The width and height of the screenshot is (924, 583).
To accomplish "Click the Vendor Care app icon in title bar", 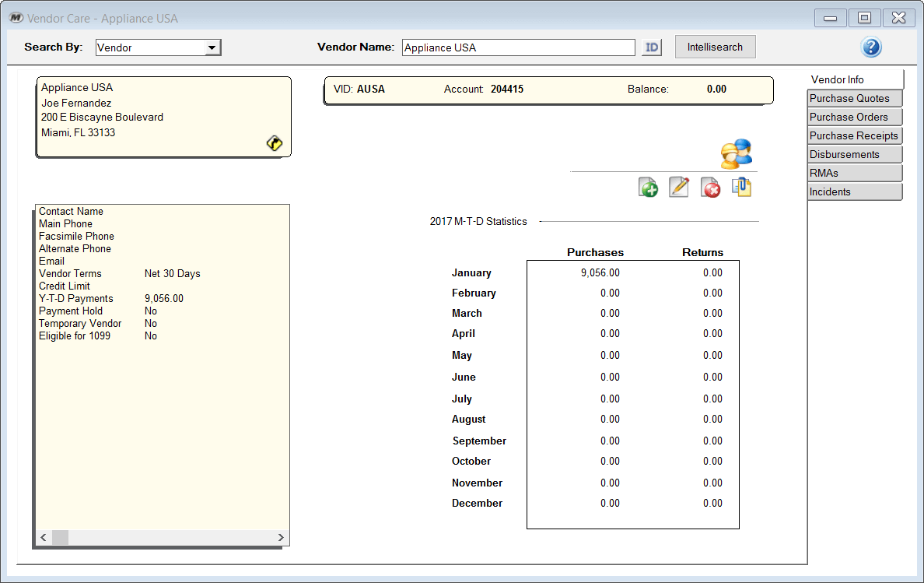I will [16, 18].
